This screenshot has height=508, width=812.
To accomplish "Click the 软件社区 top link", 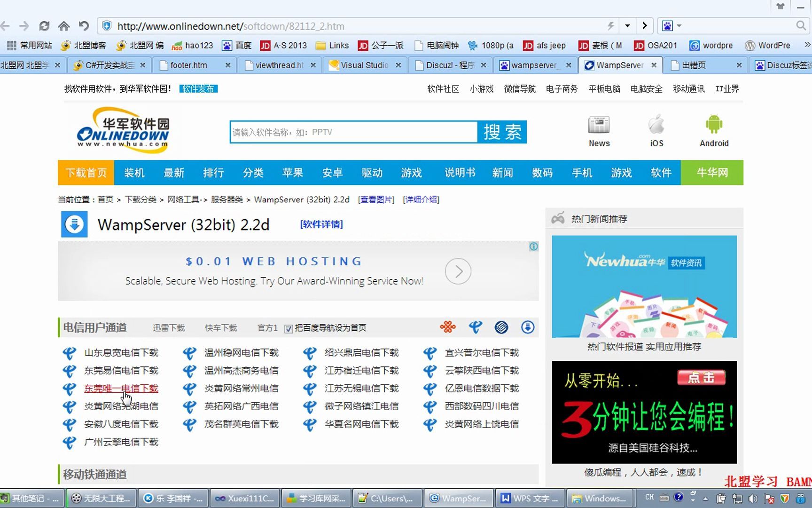I will click(443, 89).
